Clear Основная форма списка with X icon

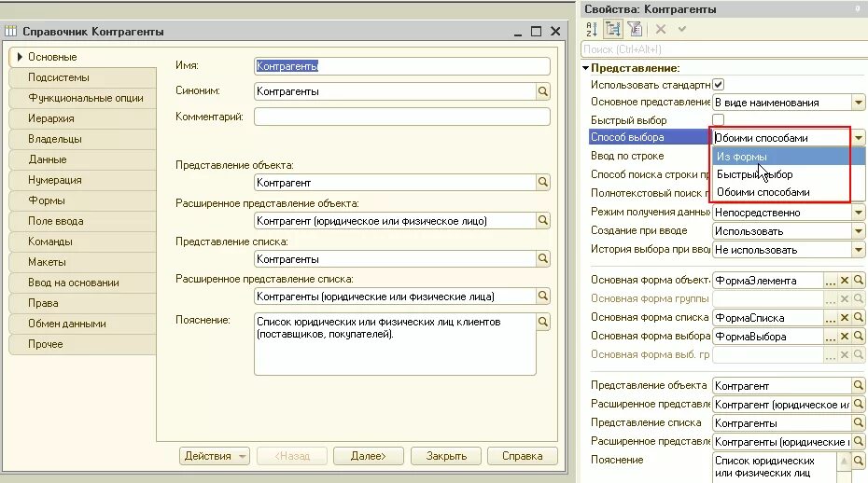tap(845, 318)
